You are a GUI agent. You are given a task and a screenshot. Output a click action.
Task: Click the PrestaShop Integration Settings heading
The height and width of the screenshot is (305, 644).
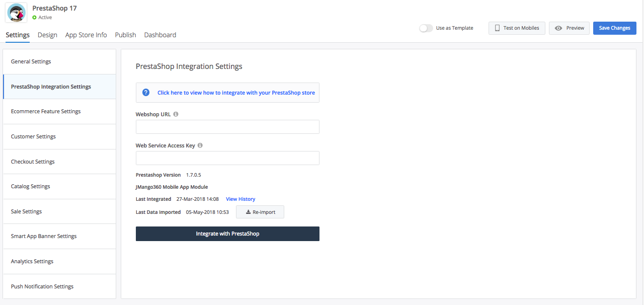click(189, 66)
